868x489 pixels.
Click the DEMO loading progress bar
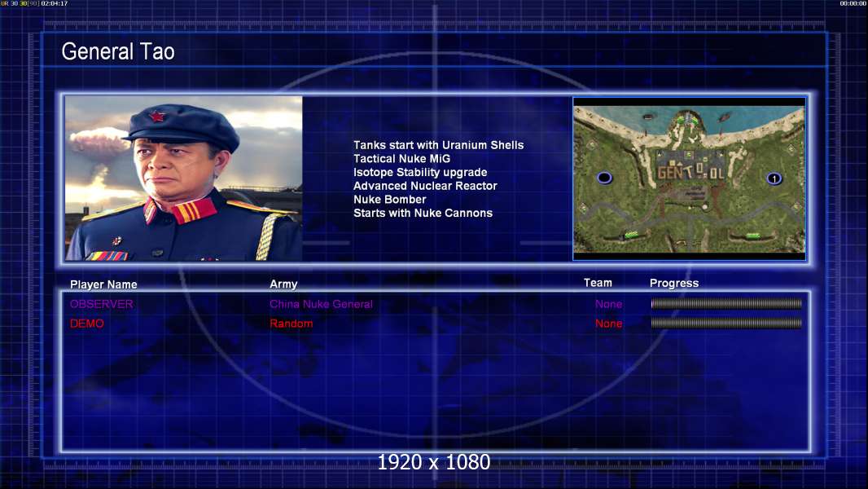[726, 323]
